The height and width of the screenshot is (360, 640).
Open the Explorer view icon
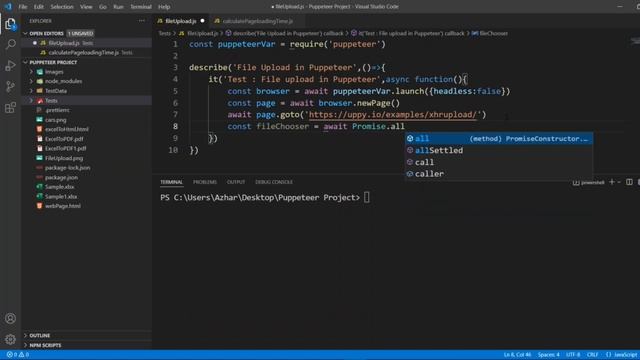[x=11, y=24]
